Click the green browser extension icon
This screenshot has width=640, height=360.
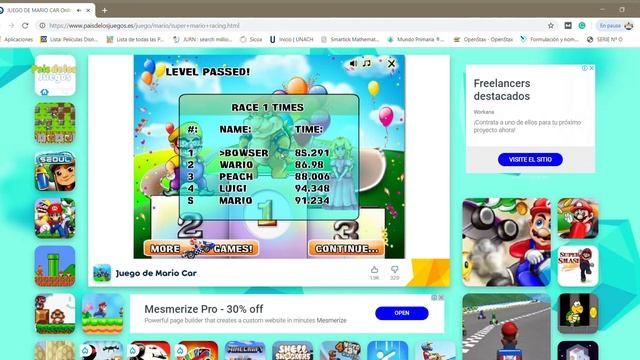(582, 25)
